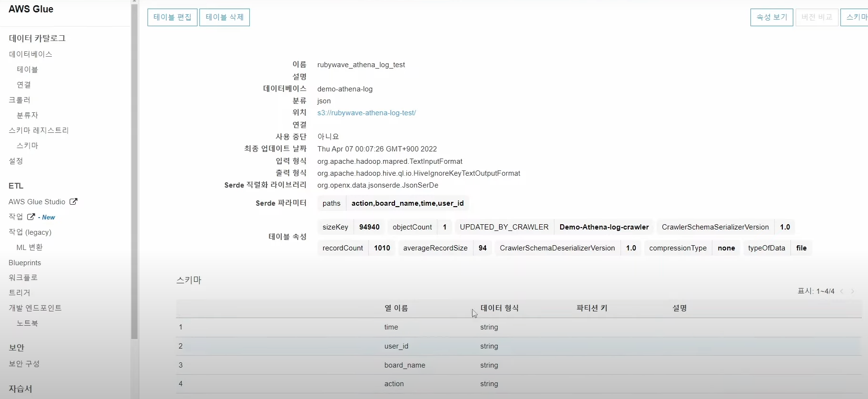868x399 pixels.
Task: Click UPDATED_BY_CRAWLER value Demo-Athena-log-crawler
Action: coord(604,227)
